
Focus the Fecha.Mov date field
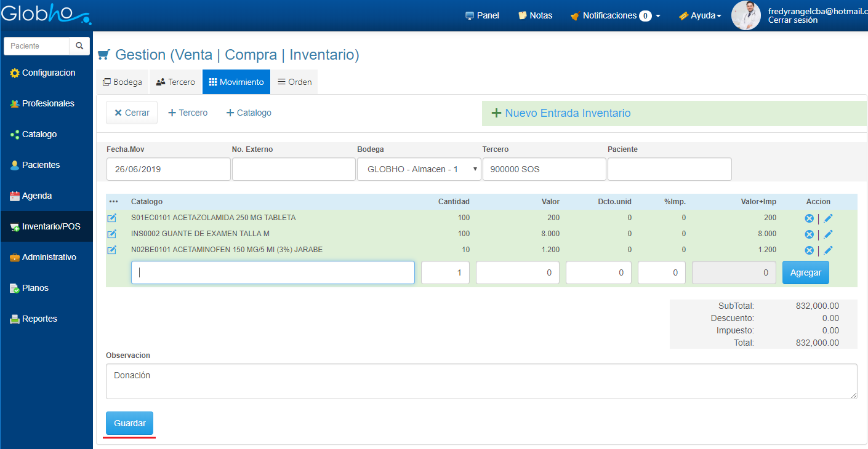click(168, 169)
